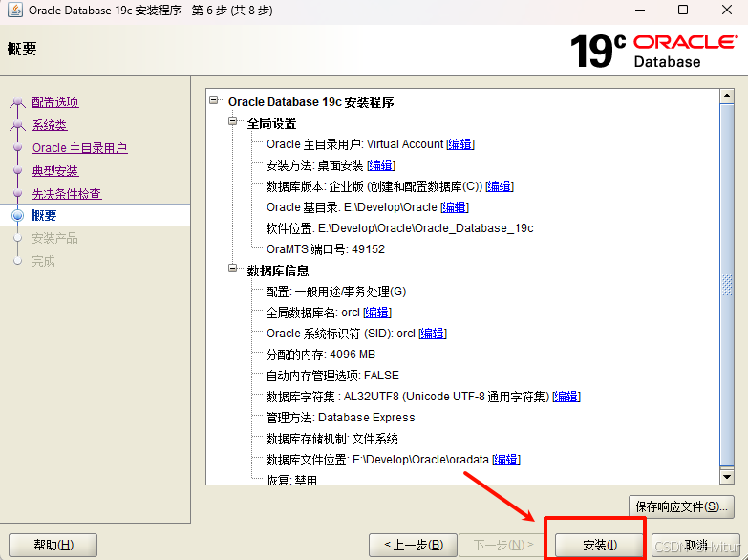Viewport: 748px width, 560px height.
Task: Go back with 上一步(B) button
Action: pos(413,545)
